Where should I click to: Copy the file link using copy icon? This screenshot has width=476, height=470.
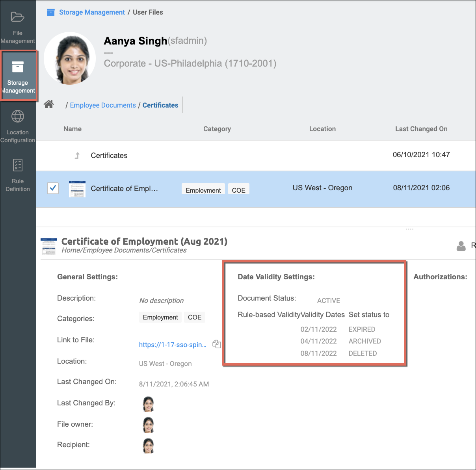[x=216, y=344]
